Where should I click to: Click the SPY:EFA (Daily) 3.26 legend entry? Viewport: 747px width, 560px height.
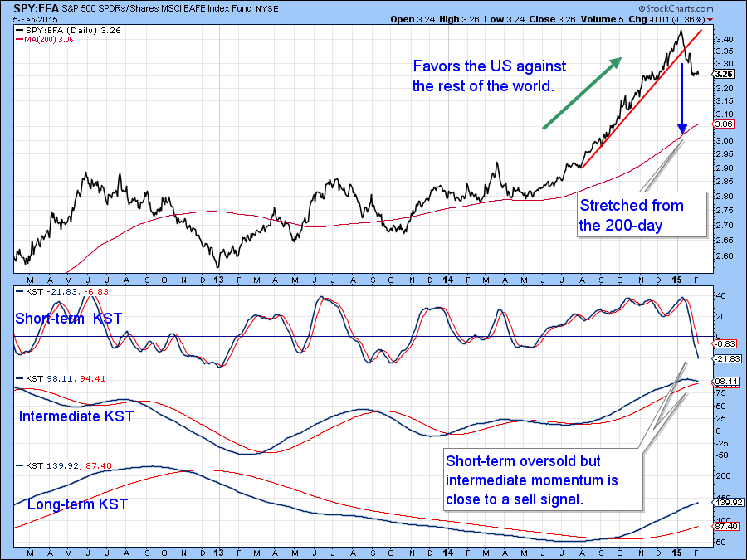(x=69, y=30)
